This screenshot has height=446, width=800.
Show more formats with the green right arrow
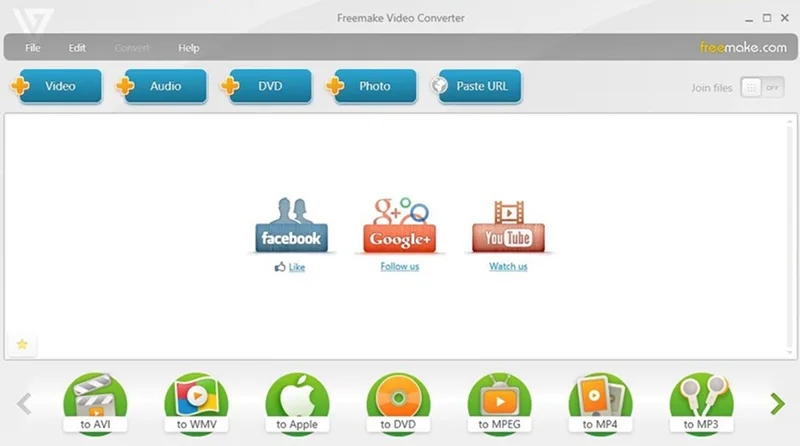pyautogui.click(x=777, y=404)
